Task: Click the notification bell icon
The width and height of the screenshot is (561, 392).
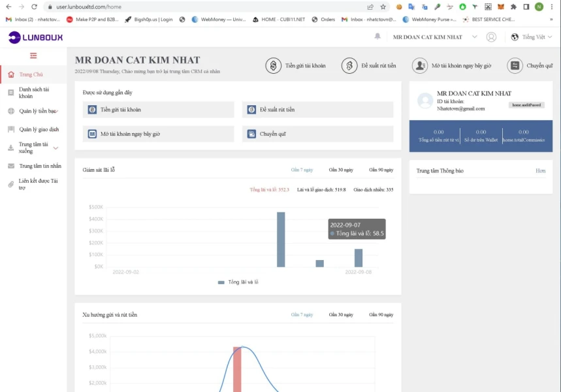Action: click(377, 37)
